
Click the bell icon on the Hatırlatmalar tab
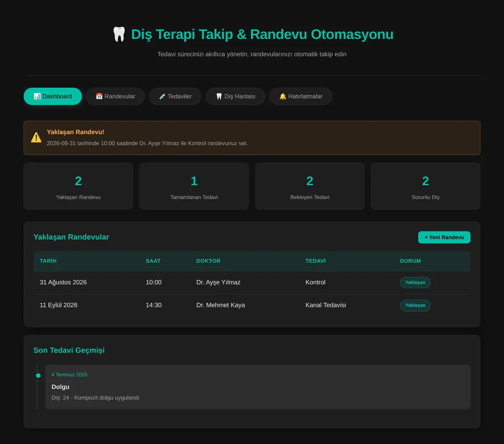pyautogui.click(x=283, y=96)
